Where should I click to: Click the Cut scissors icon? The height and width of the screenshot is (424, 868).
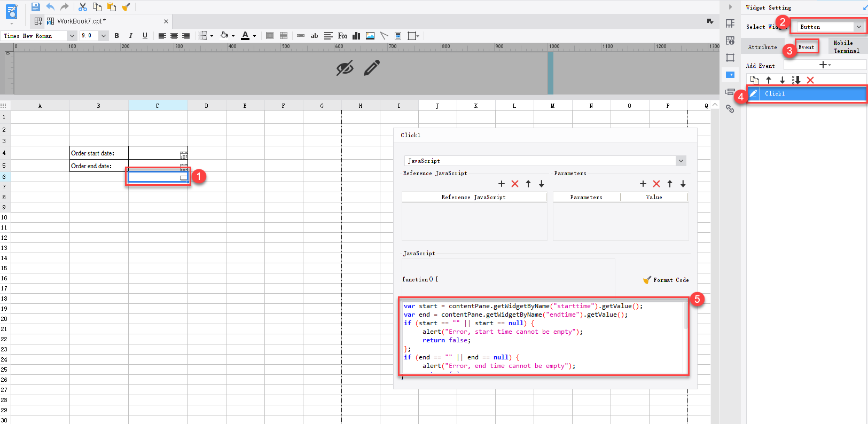click(x=83, y=7)
